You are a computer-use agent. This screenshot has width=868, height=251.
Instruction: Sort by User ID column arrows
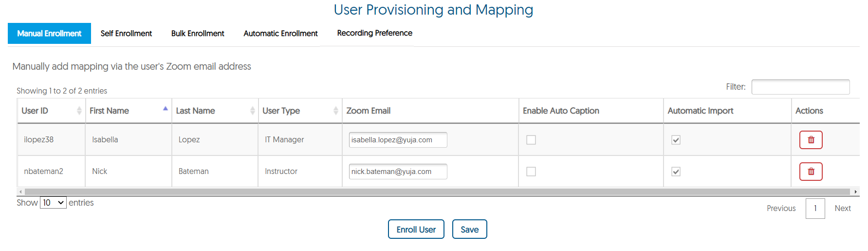(x=79, y=111)
